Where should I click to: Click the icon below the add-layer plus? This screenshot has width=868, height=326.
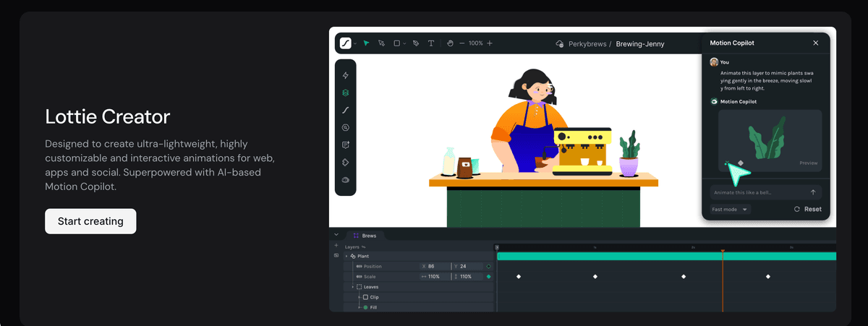336,256
